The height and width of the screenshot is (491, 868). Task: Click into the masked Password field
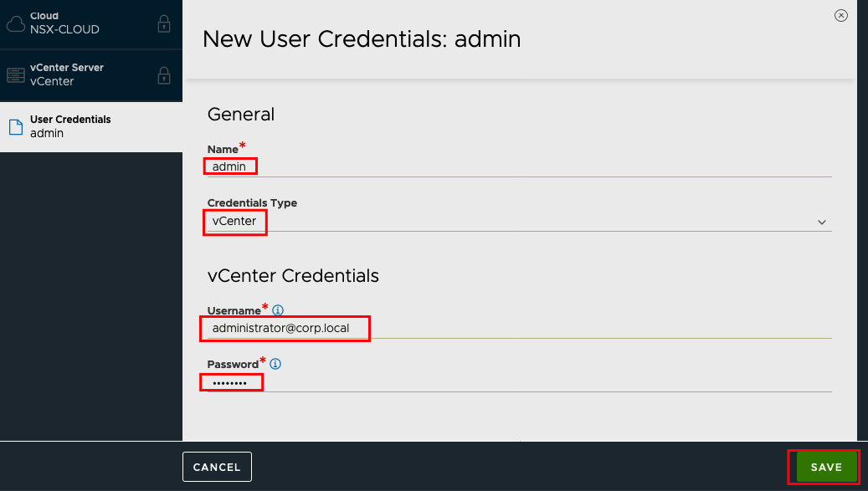pyautogui.click(x=519, y=382)
